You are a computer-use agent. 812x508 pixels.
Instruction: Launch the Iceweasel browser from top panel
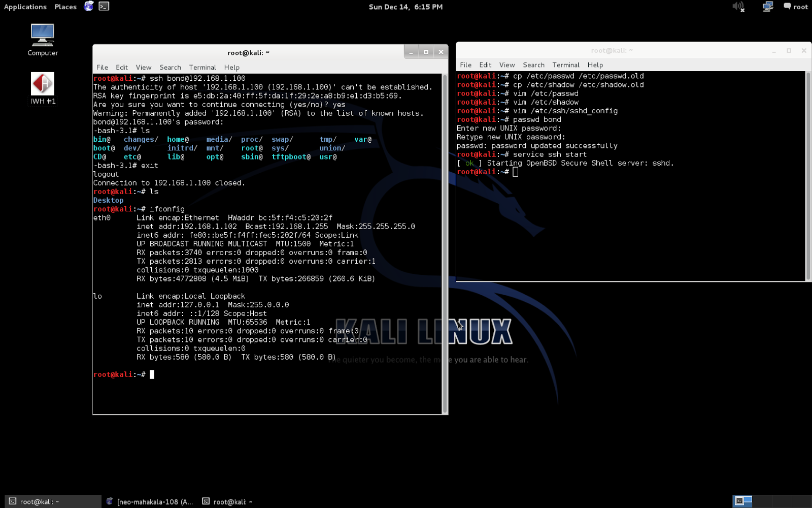89,6
